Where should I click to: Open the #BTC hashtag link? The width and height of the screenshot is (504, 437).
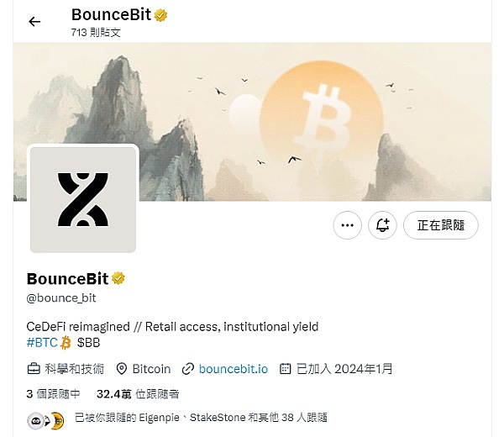pos(42,343)
